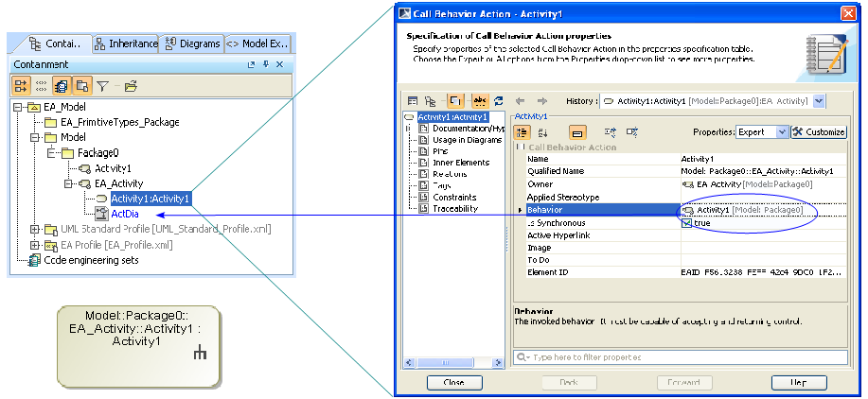Click the ActDia diagram icon in the tree
The height and width of the screenshot is (399, 868).
coord(101,214)
